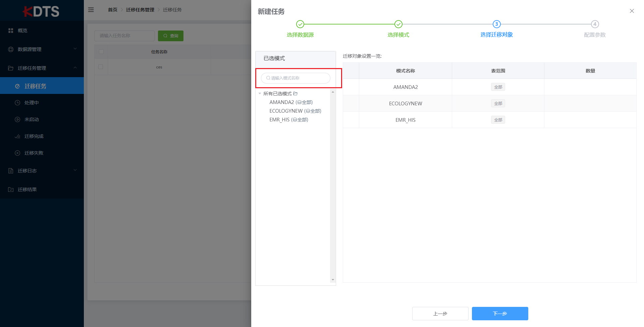Click the 迁移日志 document icon
644x327 pixels.
tap(11, 171)
